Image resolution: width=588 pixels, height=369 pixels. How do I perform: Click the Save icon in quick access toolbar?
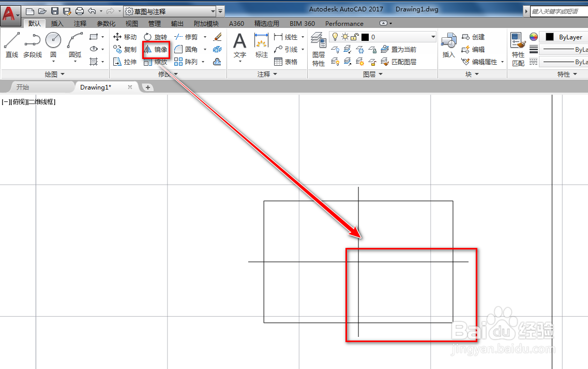tap(55, 11)
